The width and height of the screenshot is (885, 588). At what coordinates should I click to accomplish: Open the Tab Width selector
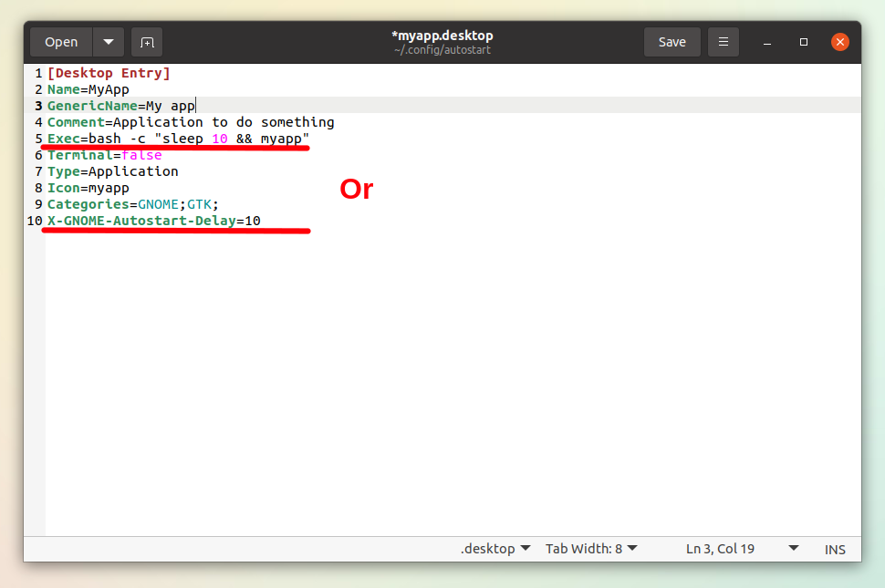pos(590,548)
